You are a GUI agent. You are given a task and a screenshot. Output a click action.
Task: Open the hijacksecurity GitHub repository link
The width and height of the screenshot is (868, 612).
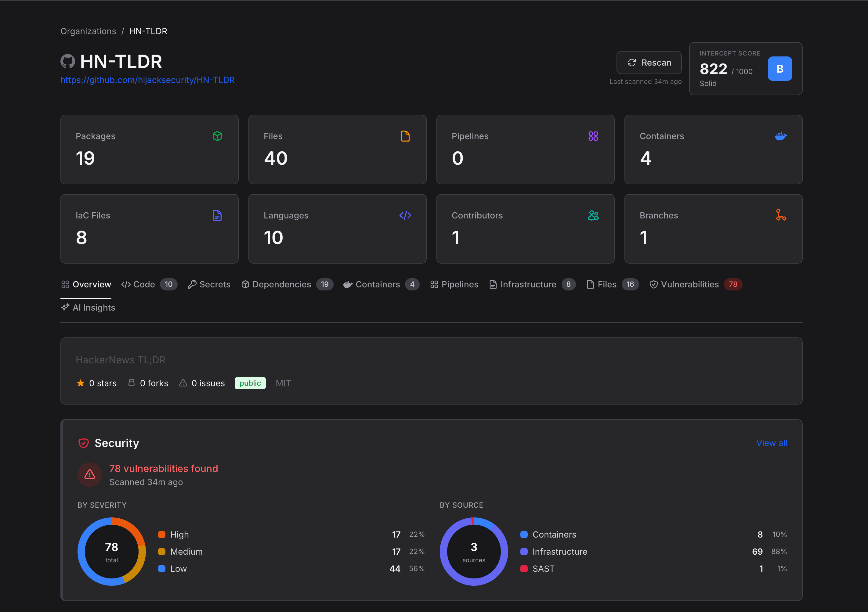pyautogui.click(x=147, y=80)
